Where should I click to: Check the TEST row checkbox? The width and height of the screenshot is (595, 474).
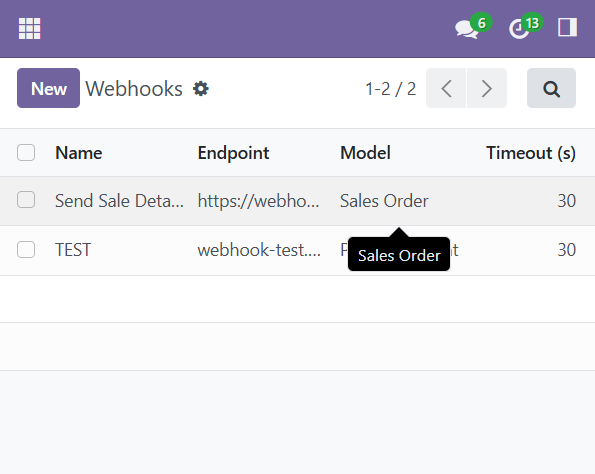click(x=26, y=249)
